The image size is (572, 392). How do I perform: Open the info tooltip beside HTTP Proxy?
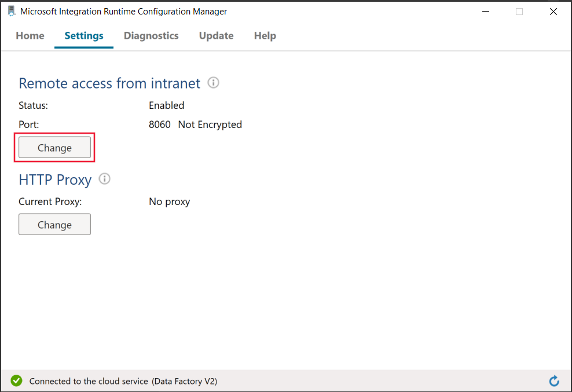pyautogui.click(x=105, y=179)
